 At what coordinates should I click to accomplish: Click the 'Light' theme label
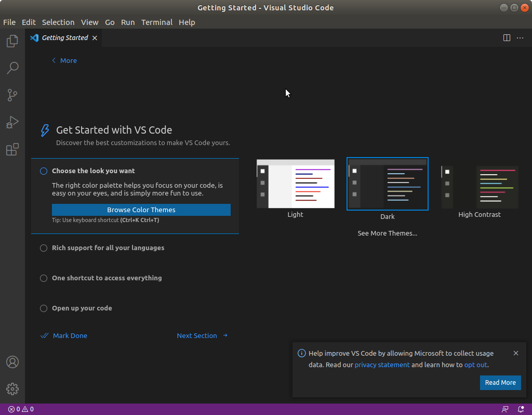pos(295,215)
